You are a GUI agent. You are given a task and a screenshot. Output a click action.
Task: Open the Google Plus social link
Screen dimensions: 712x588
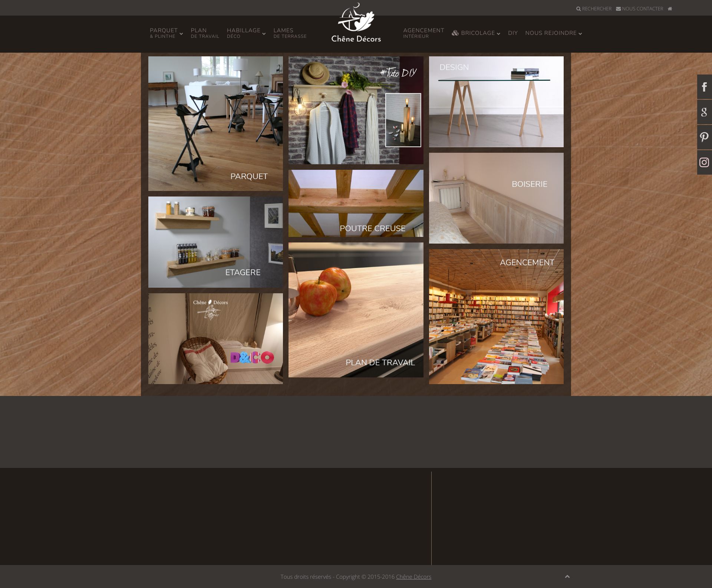coord(704,112)
